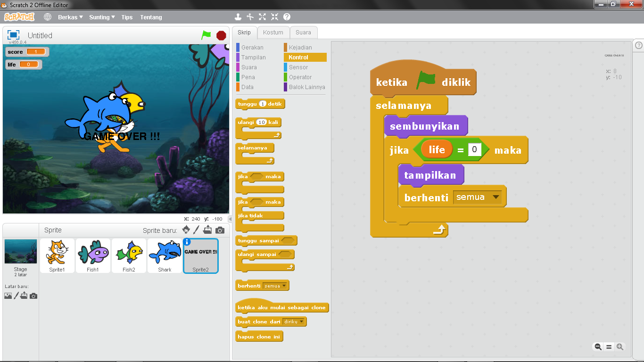644x362 pixels.
Task: Open the language selection globe icon
Action: click(x=47, y=16)
